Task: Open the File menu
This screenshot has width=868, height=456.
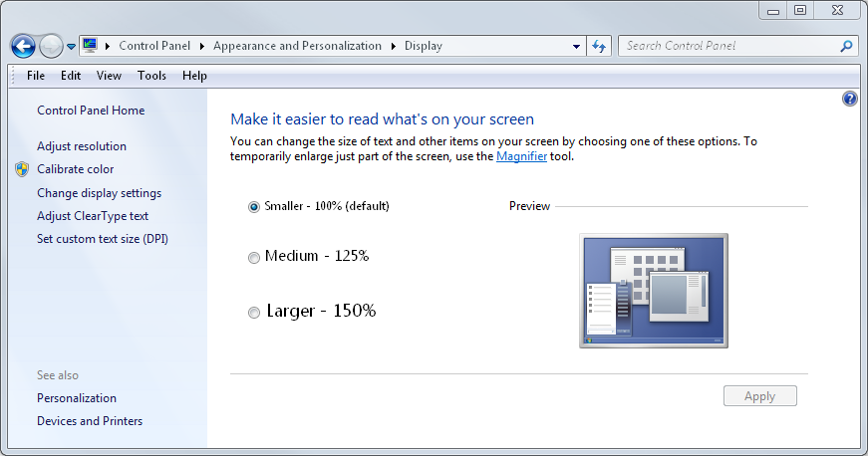Action: pyautogui.click(x=36, y=76)
